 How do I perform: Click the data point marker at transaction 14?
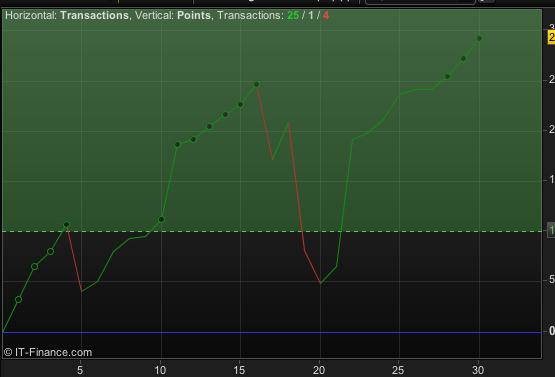[x=225, y=114]
